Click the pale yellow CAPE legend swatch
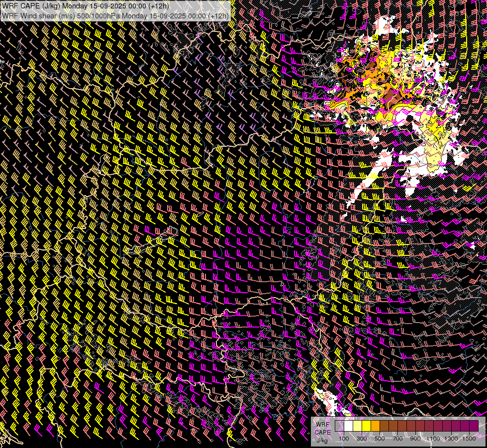Viewport: 487px width, 448px height. click(358, 426)
